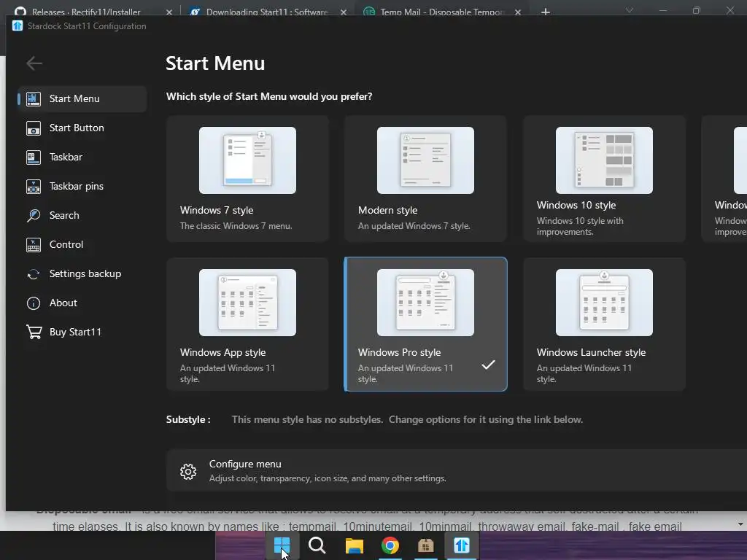Open Google Chrome from the taskbar
This screenshot has width=747, height=560.
pos(390,545)
